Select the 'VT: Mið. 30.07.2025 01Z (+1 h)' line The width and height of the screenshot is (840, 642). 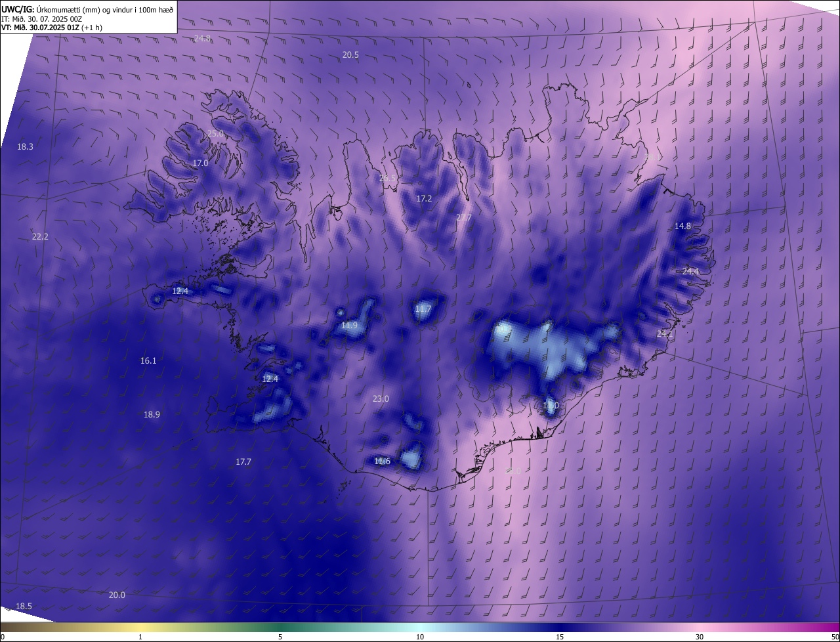point(52,28)
